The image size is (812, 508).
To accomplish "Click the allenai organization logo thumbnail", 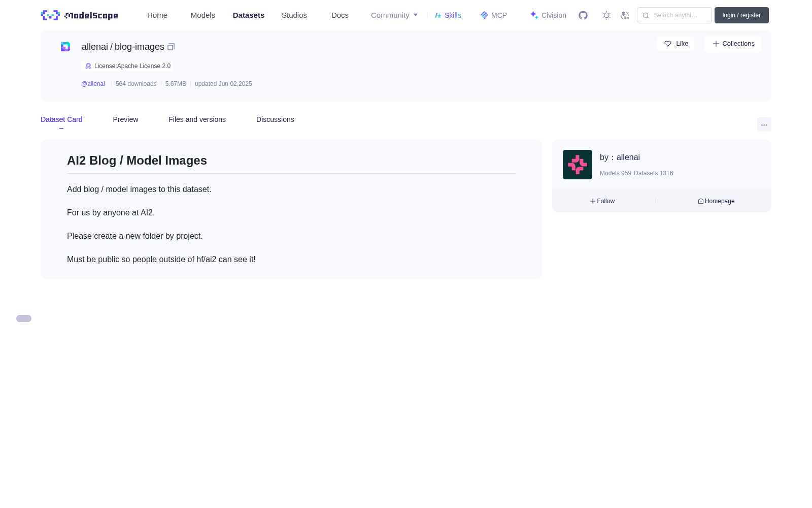I will pyautogui.click(x=578, y=165).
